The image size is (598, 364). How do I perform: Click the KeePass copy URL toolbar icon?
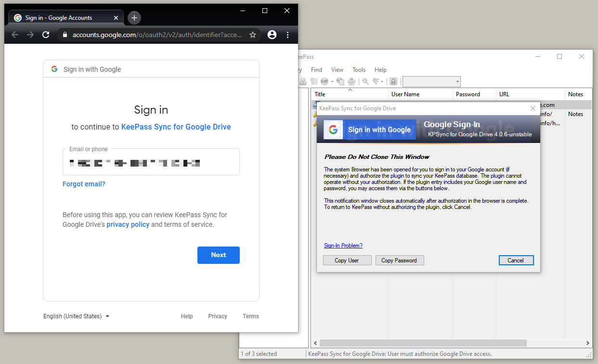click(x=340, y=81)
